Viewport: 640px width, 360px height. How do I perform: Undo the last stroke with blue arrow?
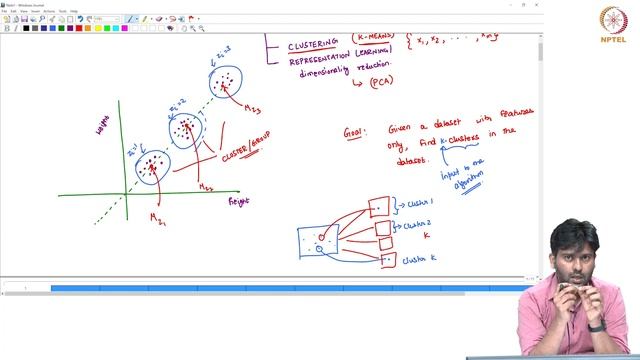(80, 19)
